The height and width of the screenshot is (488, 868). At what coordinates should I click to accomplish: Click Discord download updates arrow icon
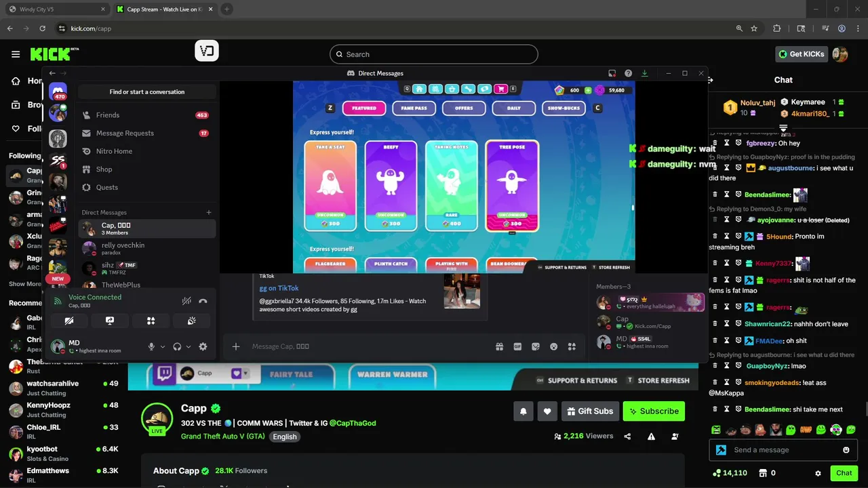click(644, 73)
